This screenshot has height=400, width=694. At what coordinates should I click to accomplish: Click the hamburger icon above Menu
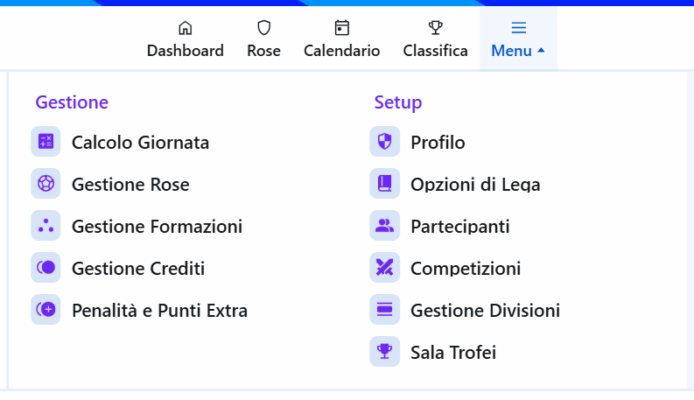pyautogui.click(x=519, y=28)
